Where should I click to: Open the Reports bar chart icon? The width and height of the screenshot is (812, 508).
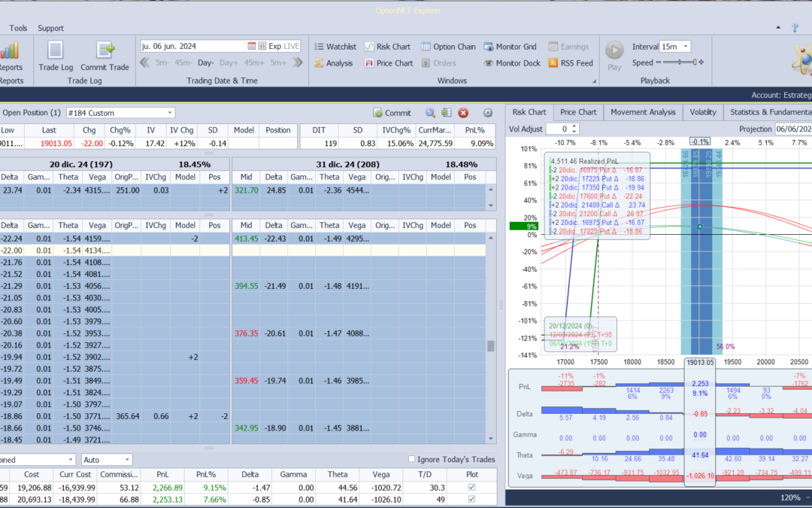click(9, 51)
